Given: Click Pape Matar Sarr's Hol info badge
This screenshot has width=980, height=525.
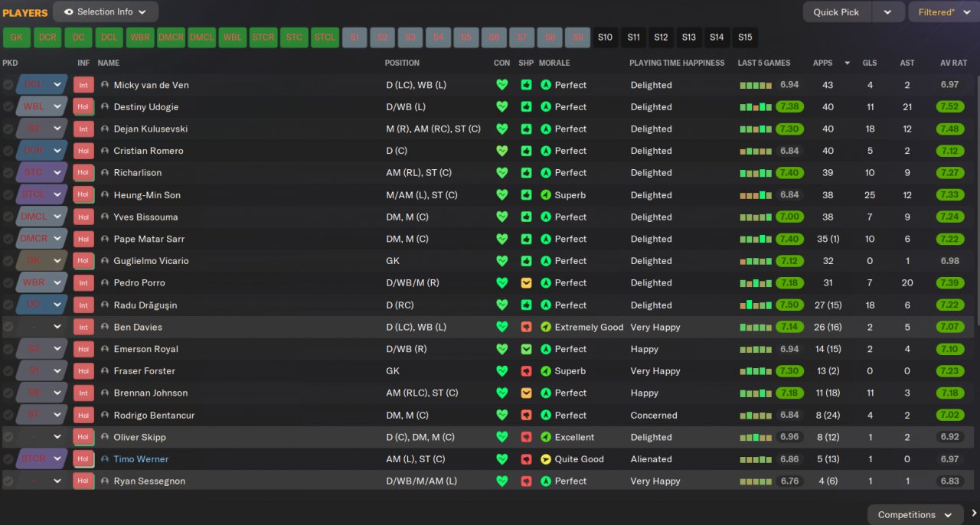Looking at the screenshot, I should [x=83, y=239].
